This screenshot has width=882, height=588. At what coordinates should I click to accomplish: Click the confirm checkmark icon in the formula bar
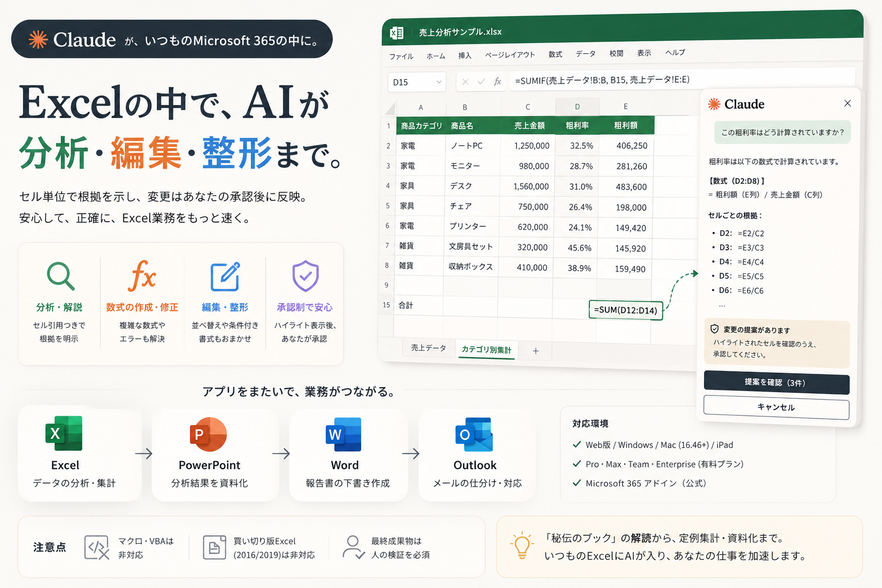coord(481,82)
